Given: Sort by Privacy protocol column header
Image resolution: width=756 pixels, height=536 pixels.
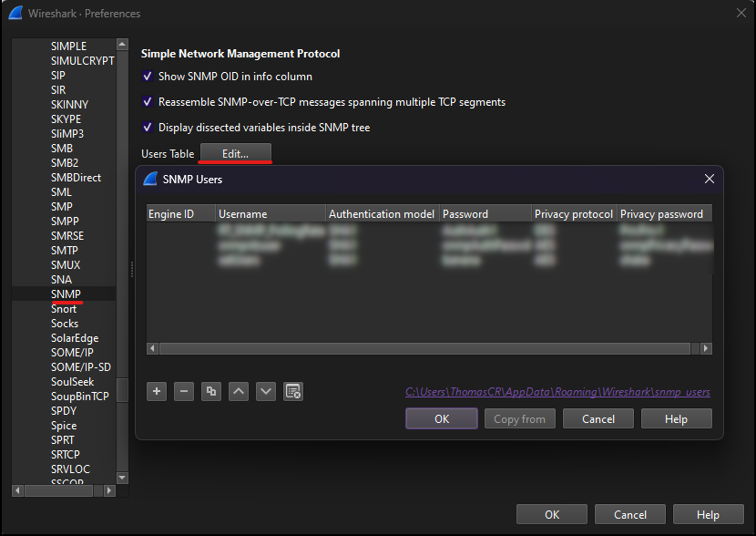Looking at the screenshot, I should point(574,213).
